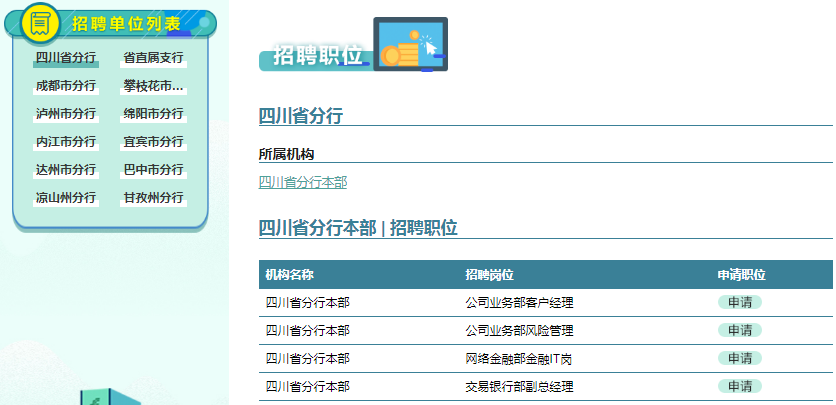This screenshot has width=836, height=405.
Task: Select 宜宾市分行 branch
Action: [x=153, y=142]
